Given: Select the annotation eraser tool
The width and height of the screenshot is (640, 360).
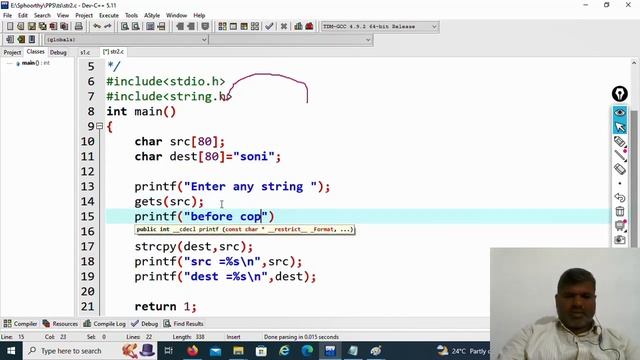Looking at the screenshot, I should pos(620,169).
